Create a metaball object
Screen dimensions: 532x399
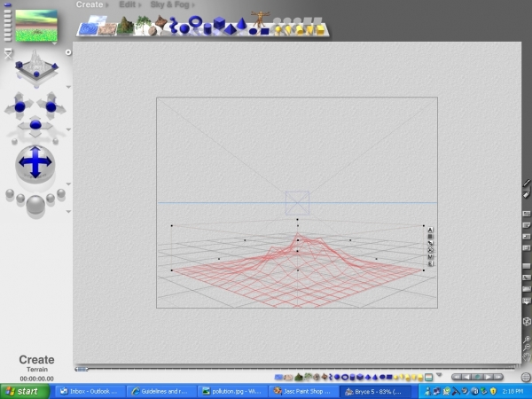(174, 26)
